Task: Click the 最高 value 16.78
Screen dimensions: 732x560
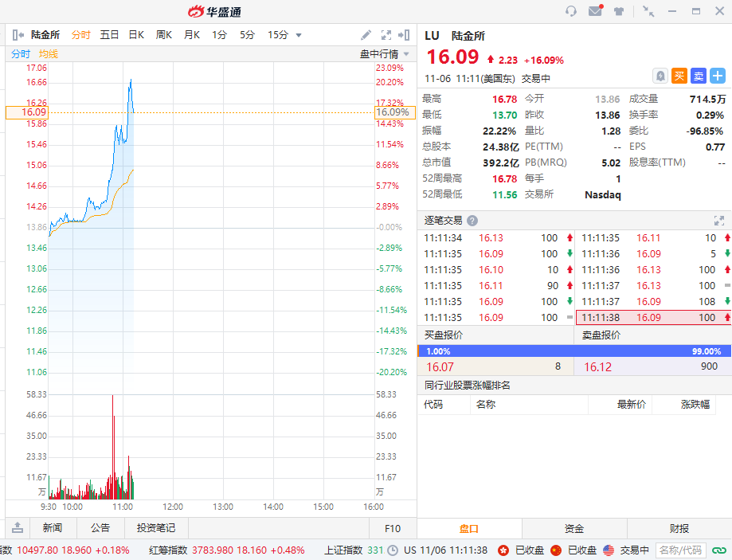Action: coord(505,100)
